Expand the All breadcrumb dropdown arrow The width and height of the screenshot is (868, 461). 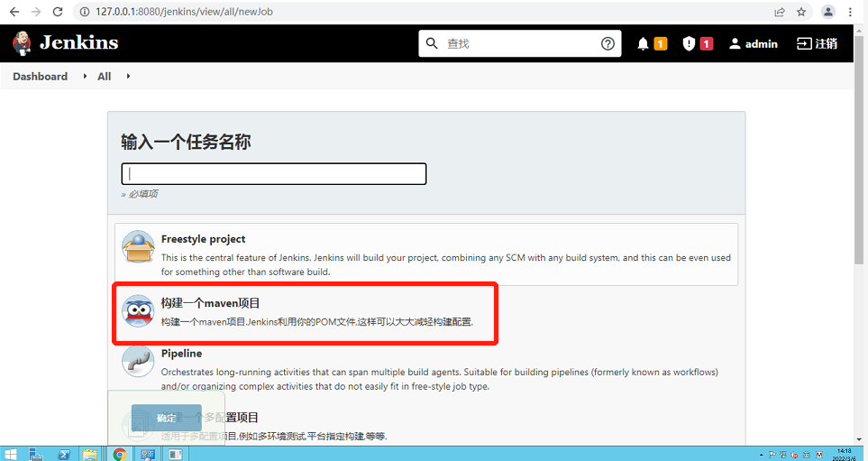pos(128,76)
